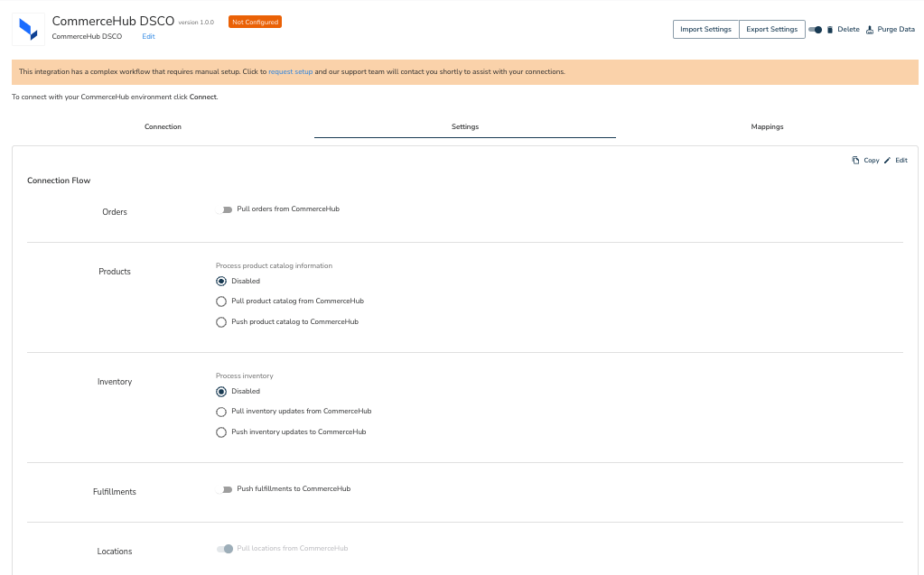Switch to the Settings tab
Viewport: 924px width, 575px height.
[x=465, y=126]
